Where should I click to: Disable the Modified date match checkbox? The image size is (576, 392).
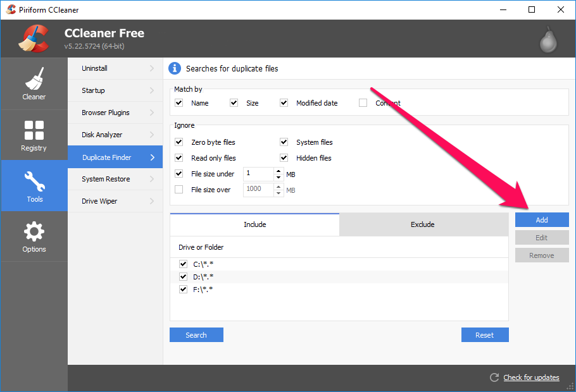[x=284, y=103]
